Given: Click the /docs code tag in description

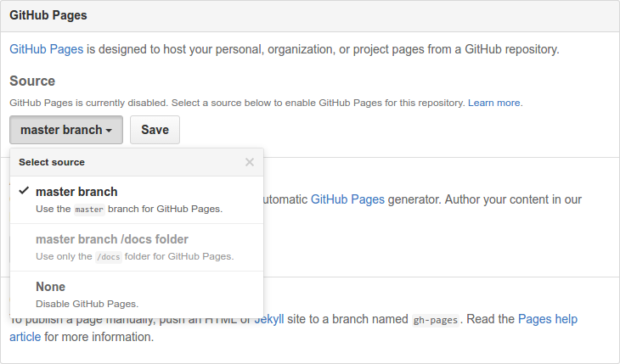Looking at the screenshot, I should pyautogui.click(x=107, y=256).
